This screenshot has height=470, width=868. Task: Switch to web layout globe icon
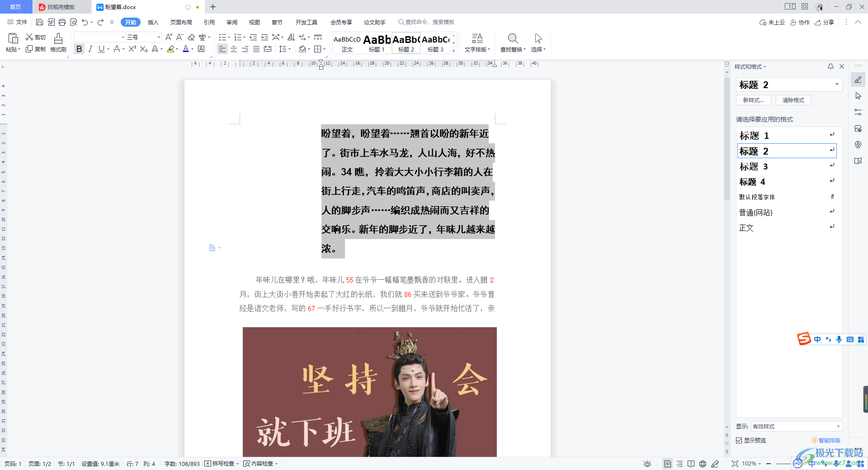pos(703,464)
